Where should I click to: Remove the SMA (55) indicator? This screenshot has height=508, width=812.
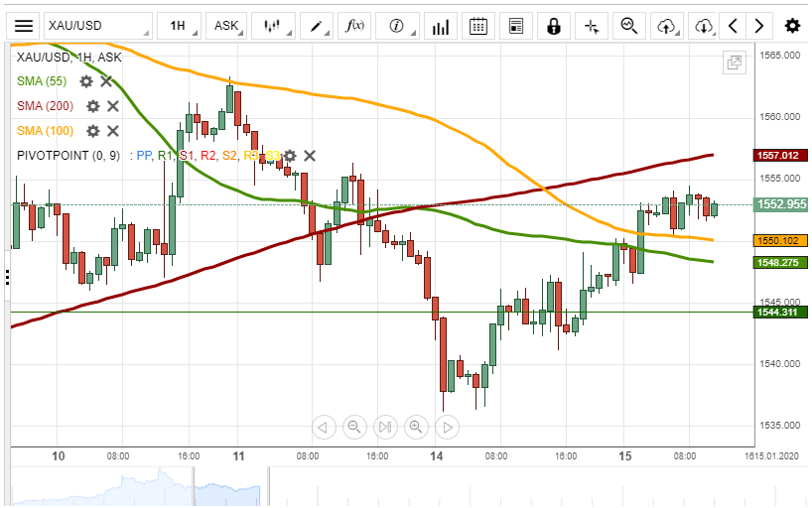(106, 81)
